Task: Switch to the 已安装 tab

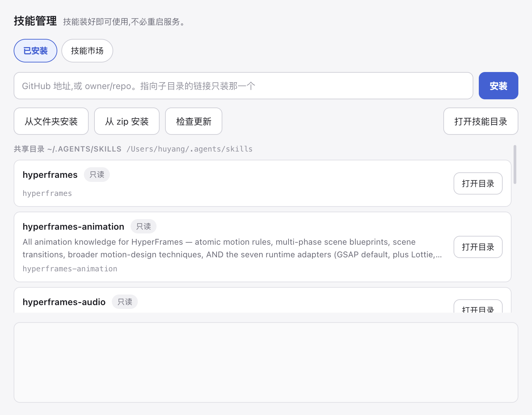Action: (35, 51)
